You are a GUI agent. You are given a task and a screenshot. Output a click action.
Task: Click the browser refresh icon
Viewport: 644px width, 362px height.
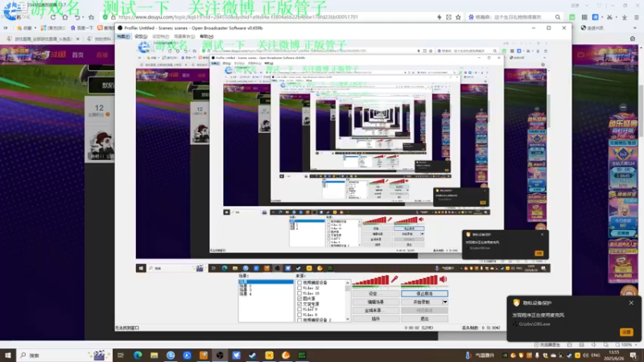[53, 17]
